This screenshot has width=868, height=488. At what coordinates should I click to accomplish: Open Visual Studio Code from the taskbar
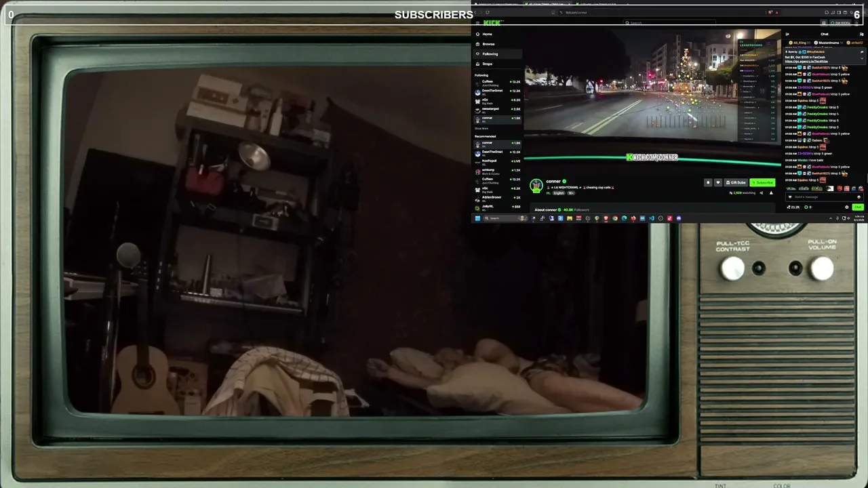pyautogui.click(x=652, y=218)
